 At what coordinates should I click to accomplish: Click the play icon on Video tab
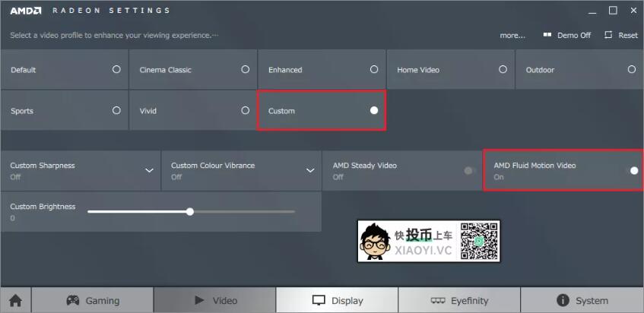[200, 300]
